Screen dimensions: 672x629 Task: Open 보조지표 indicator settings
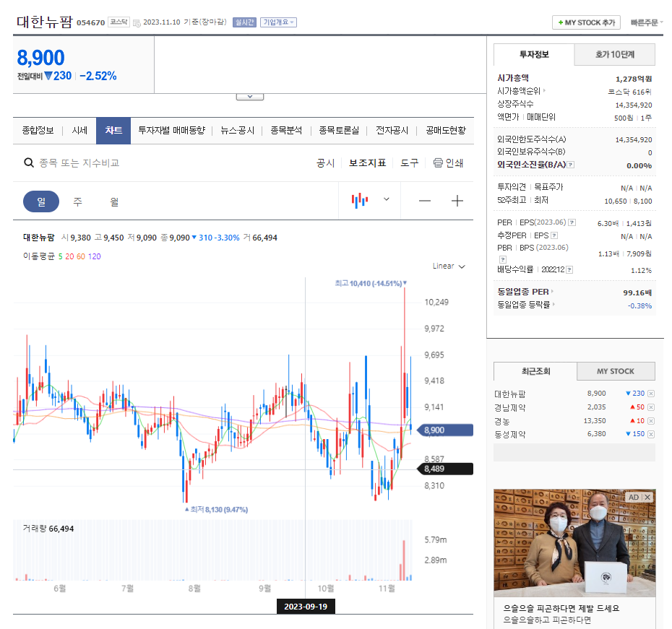click(x=367, y=162)
